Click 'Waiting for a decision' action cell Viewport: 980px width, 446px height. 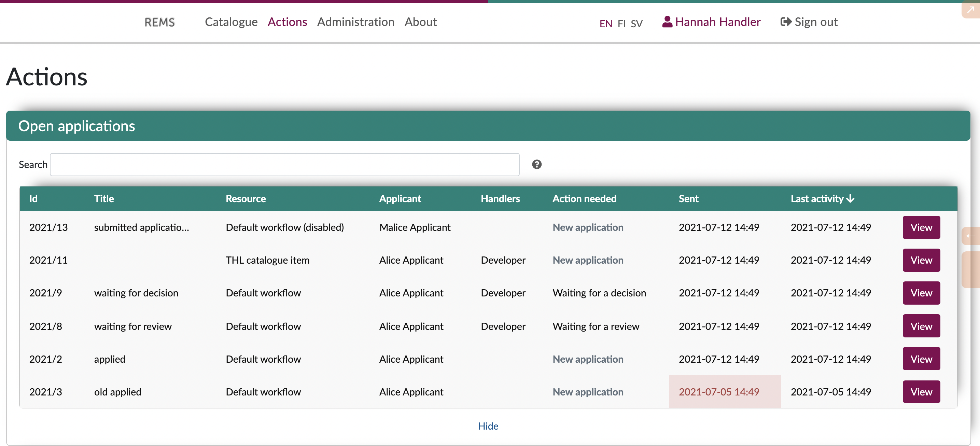coord(599,293)
